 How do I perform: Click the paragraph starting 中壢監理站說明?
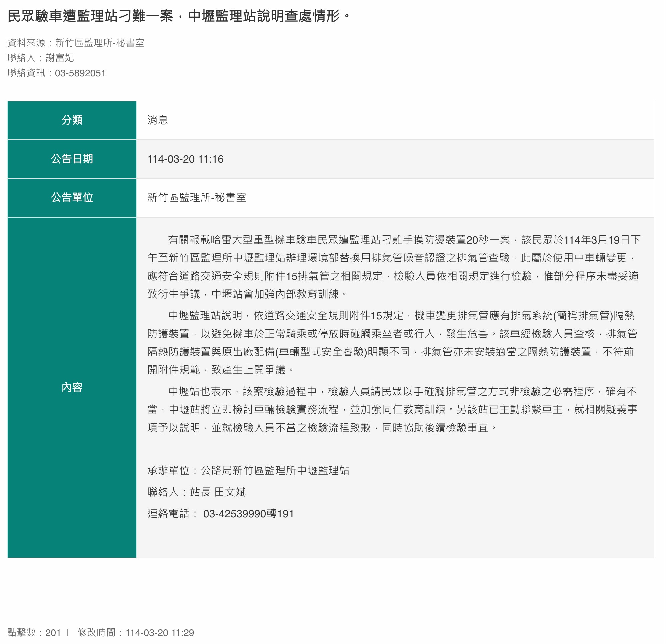pyautogui.click(x=392, y=342)
